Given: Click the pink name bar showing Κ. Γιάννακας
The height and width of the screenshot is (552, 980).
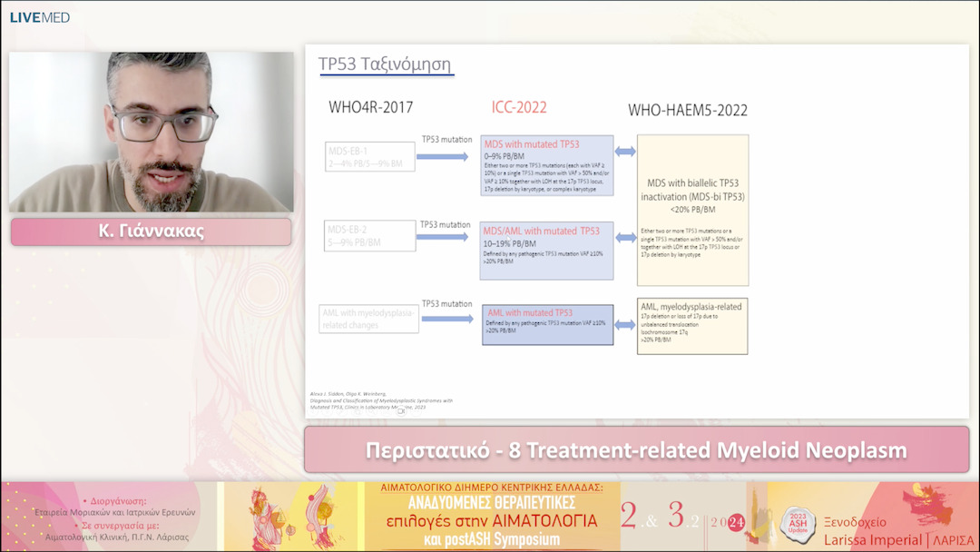Looking at the screenshot, I should click(151, 232).
